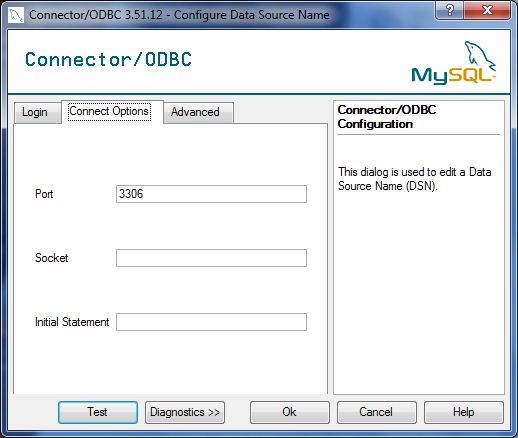Cancel the DSN configuration

click(x=377, y=412)
